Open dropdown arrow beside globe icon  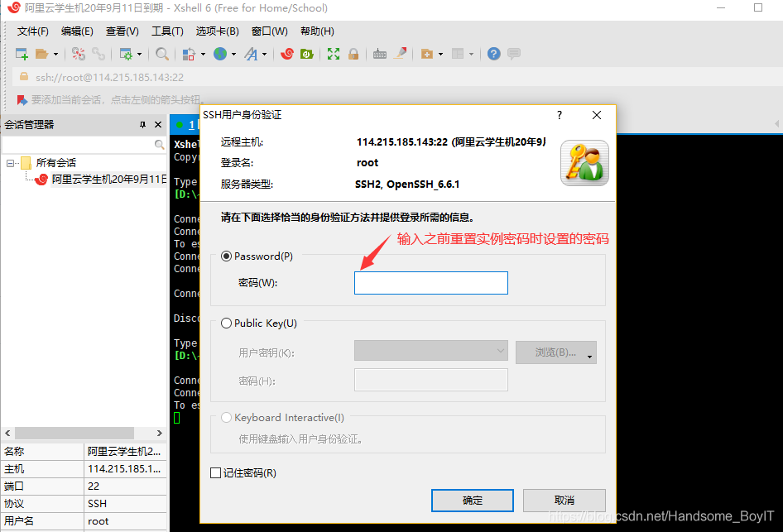pos(233,55)
